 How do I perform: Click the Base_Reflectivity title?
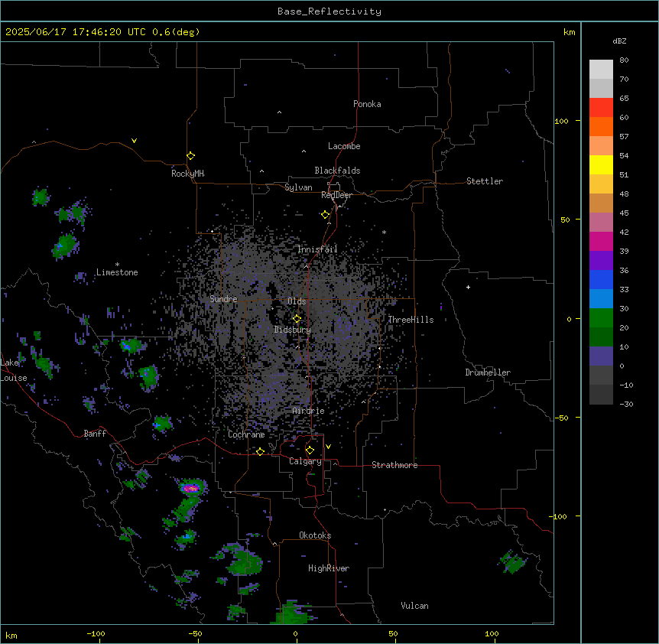[329, 11]
